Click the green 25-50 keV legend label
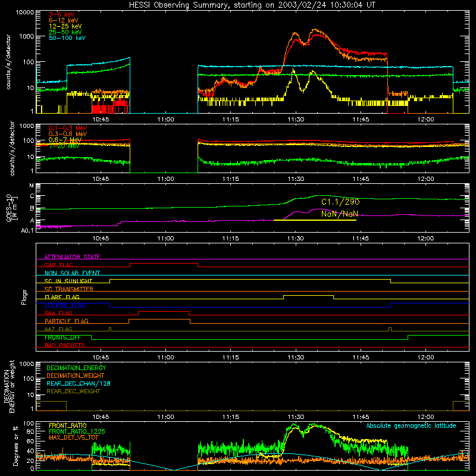This screenshot has height=476, width=476. click(x=65, y=32)
